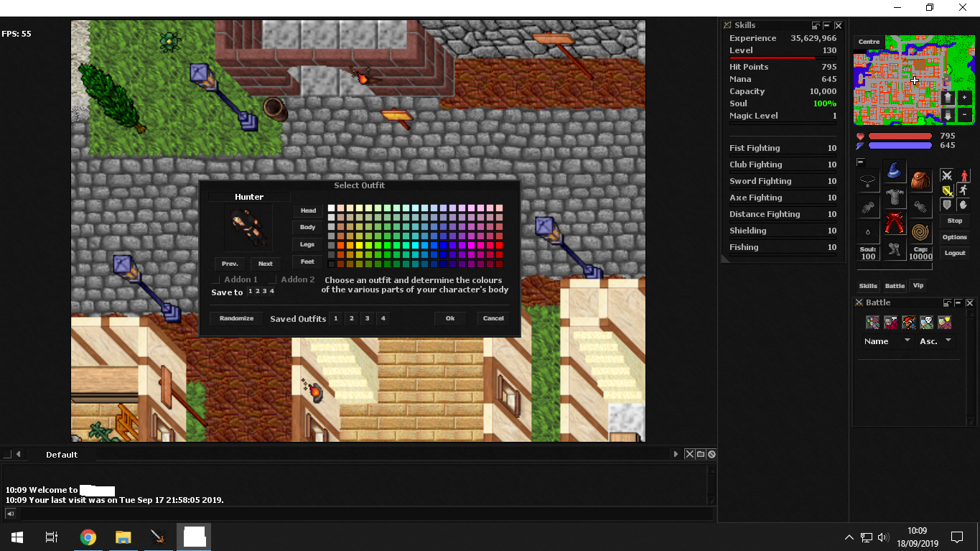Screen dimensions: 980x551
Task: Select the amulet necklace slot
Action: [x=868, y=180]
